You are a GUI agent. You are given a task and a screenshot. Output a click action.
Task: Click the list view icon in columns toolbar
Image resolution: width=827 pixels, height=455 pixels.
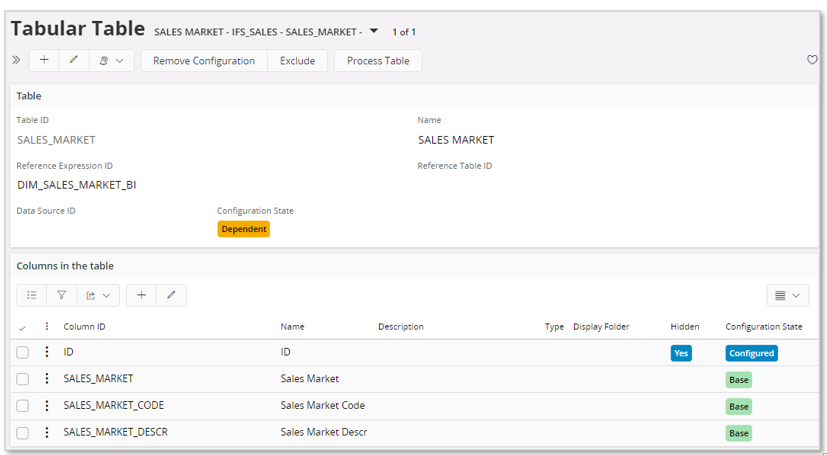coord(32,295)
